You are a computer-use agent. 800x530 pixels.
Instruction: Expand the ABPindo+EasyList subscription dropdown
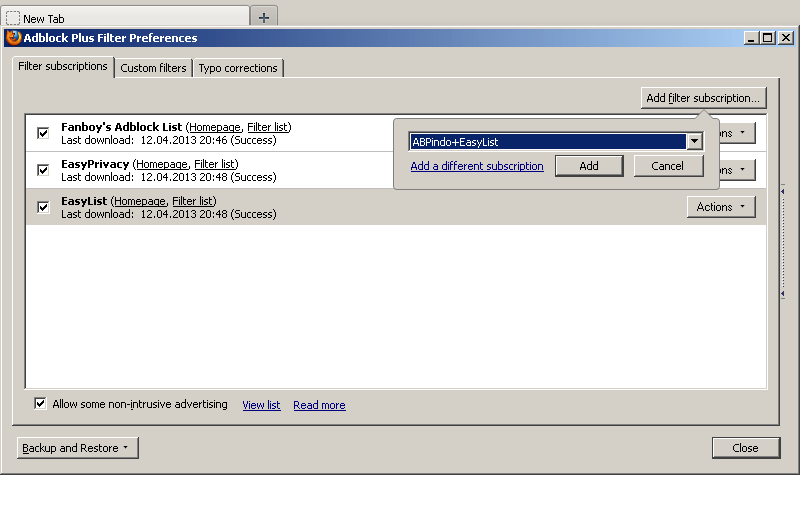click(x=693, y=142)
